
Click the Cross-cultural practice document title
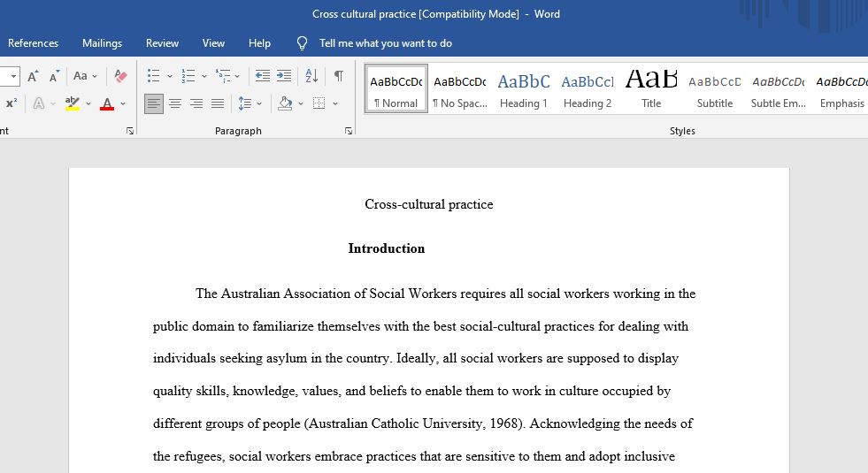tap(429, 204)
